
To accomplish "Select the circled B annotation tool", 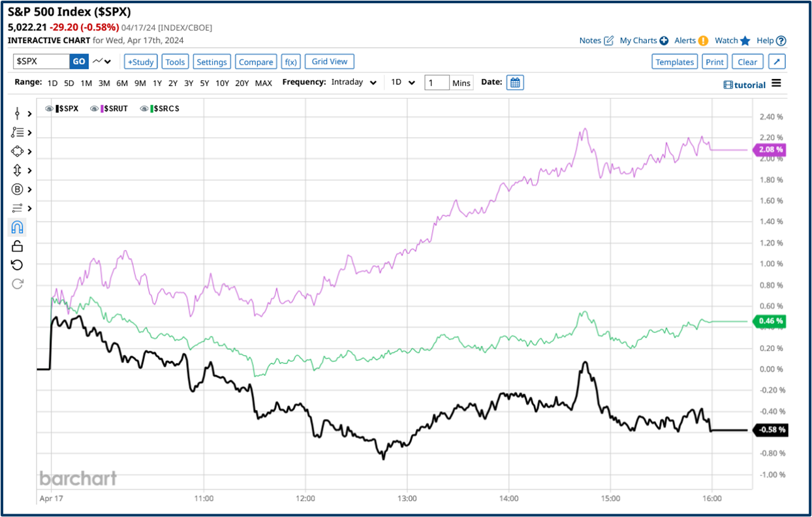I will (x=17, y=189).
